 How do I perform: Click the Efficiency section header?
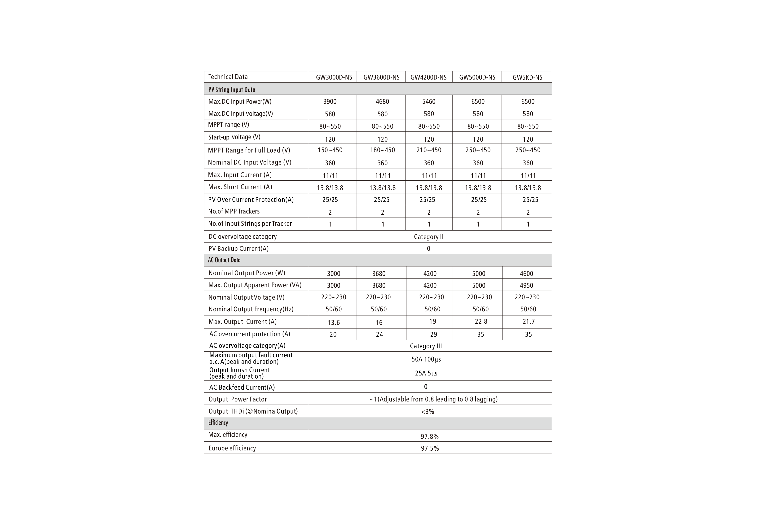coord(218,423)
